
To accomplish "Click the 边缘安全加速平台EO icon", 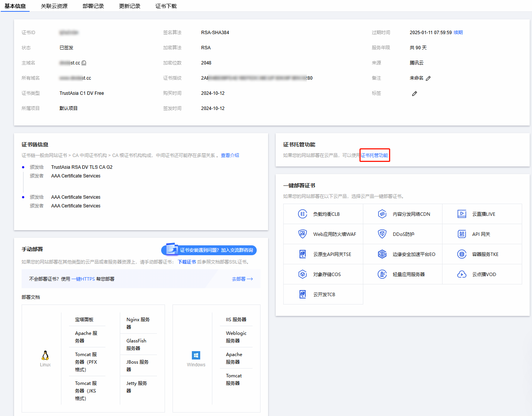I will [382, 254].
